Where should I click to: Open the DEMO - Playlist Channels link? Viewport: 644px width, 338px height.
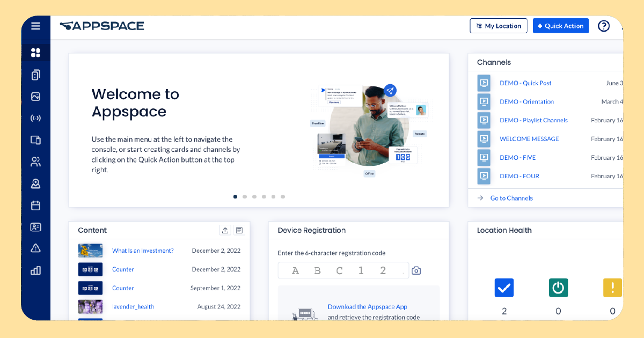(x=533, y=120)
